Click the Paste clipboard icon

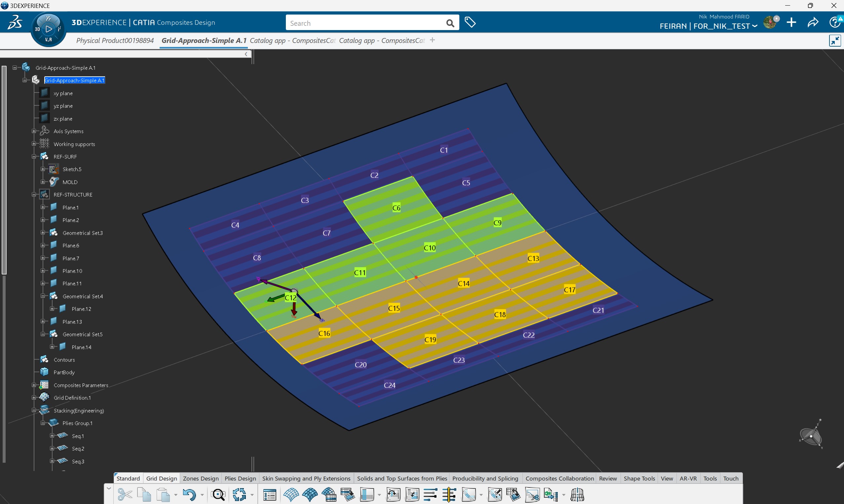(x=163, y=494)
